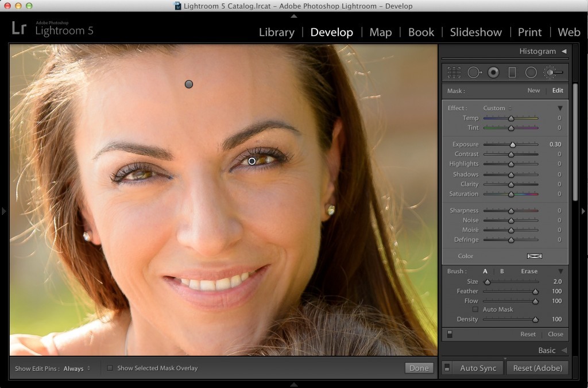Click New mask option
This screenshot has width=588, height=388.
(533, 90)
